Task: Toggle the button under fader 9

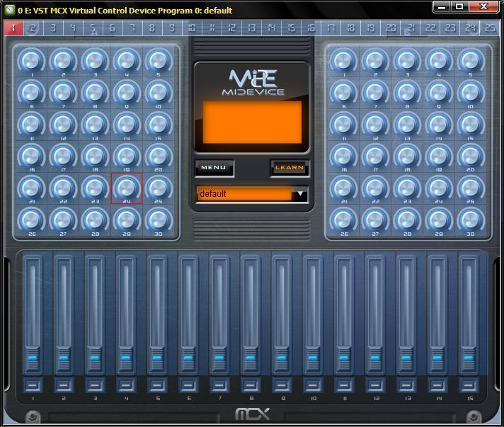Action: pyautogui.click(x=282, y=385)
